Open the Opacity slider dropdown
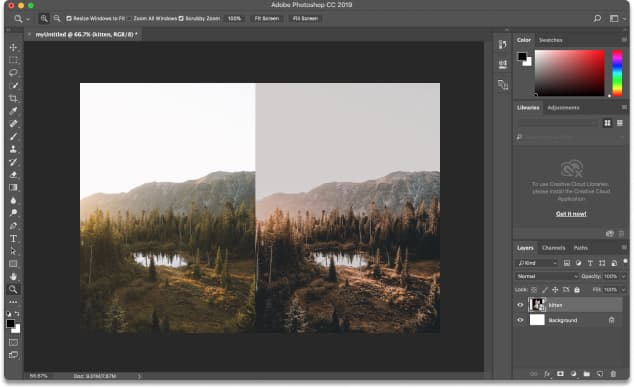Screen dimensions: 634x388 [x=623, y=276]
